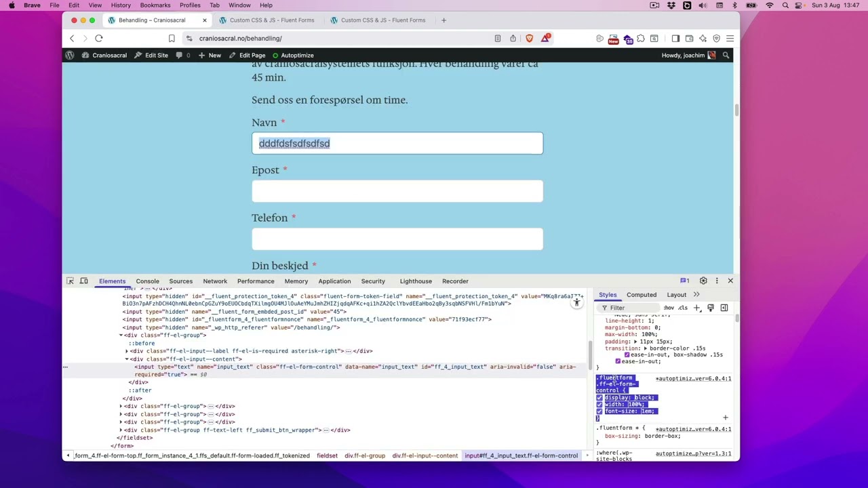This screenshot has height=488, width=868.
Task: Add a new style rule plus icon
Action: [696, 308]
